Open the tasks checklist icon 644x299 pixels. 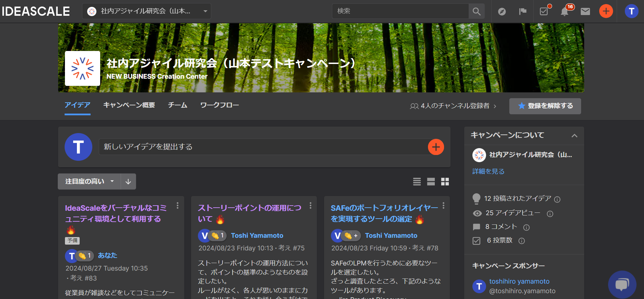(x=544, y=12)
